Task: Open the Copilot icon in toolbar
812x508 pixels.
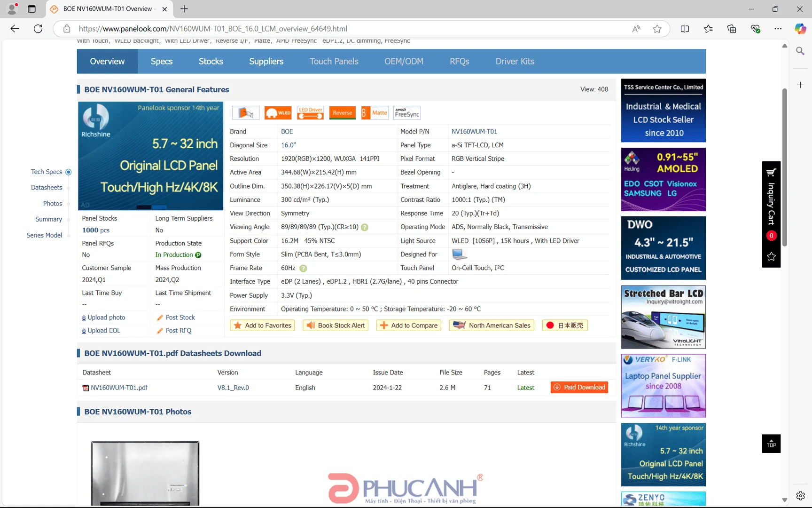Action: click(x=800, y=29)
